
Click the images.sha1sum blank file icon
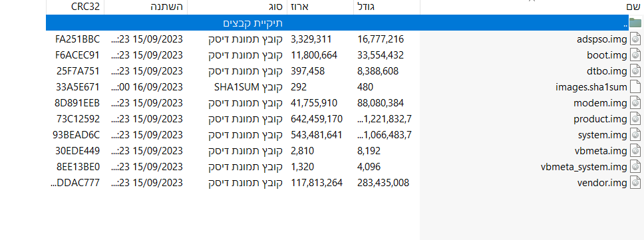pyautogui.click(x=635, y=87)
